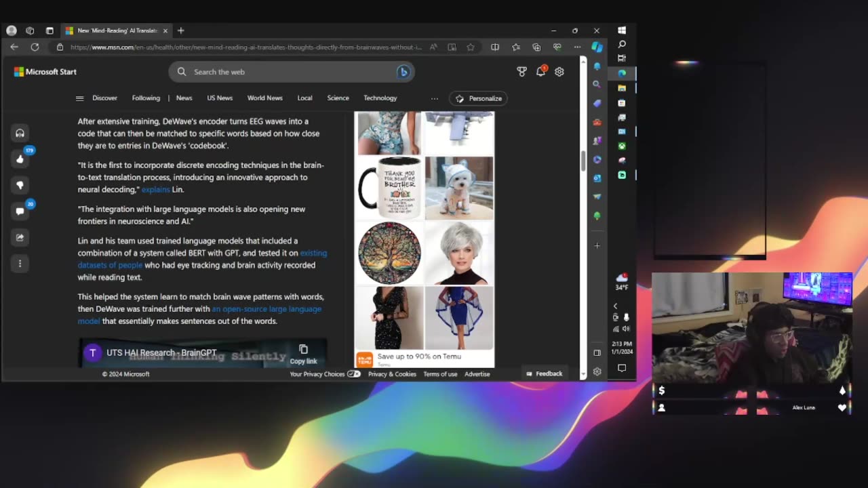The image size is (868, 488).
Task: Click the Bing chat icon in search box
Action: click(x=403, y=72)
